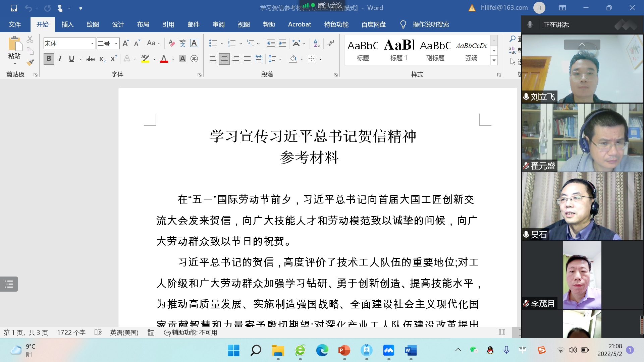Click 操作说明搜索 tell me search box
This screenshot has height=362, width=644.
[x=431, y=24]
